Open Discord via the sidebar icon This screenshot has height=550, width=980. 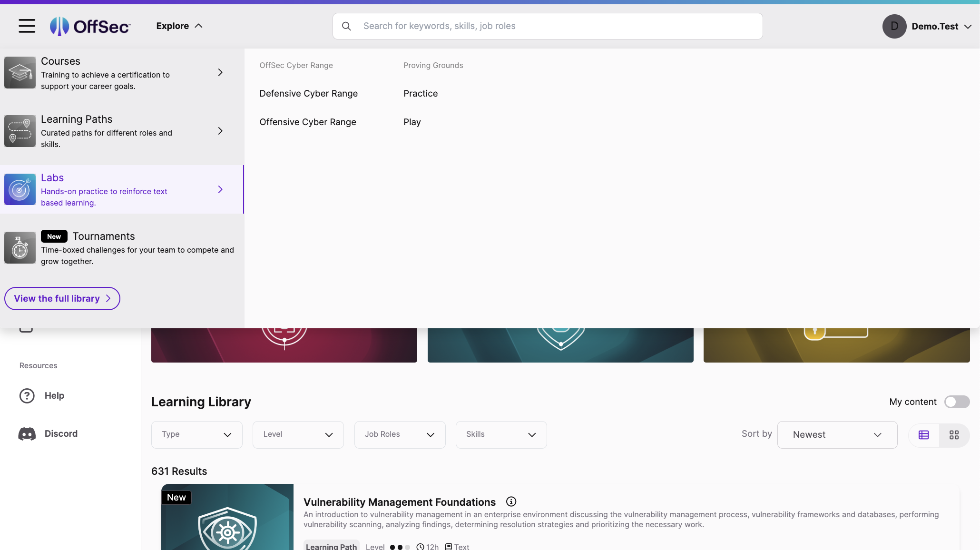[x=27, y=433]
